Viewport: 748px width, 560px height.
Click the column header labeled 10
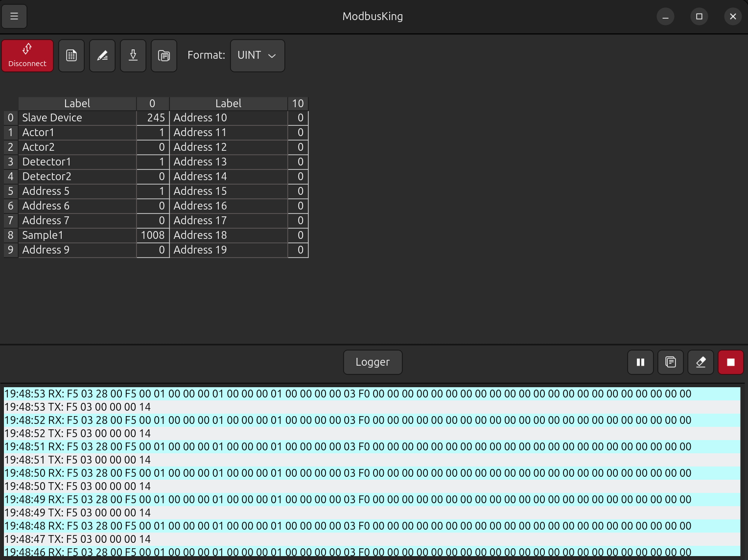click(298, 103)
